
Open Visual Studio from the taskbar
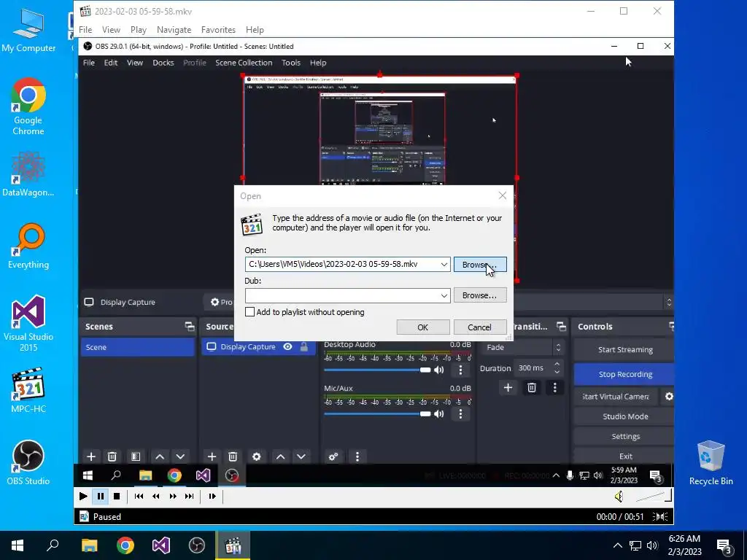click(x=161, y=545)
